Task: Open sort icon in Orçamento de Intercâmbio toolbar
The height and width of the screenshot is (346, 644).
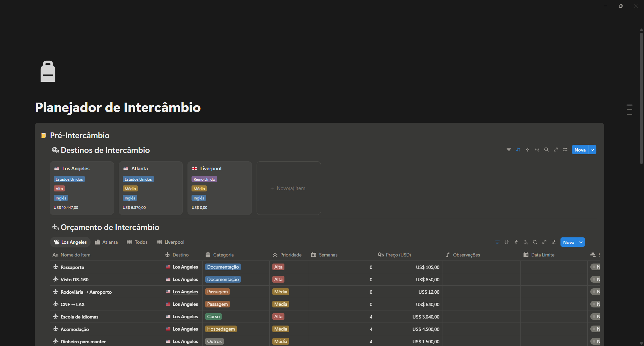Action: pyautogui.click(x=507, y=242)
